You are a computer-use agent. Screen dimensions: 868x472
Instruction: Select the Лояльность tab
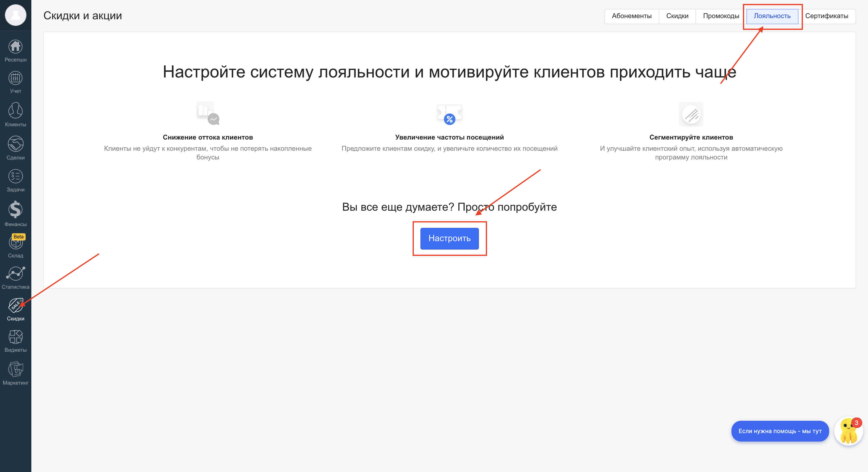[772, 16]
